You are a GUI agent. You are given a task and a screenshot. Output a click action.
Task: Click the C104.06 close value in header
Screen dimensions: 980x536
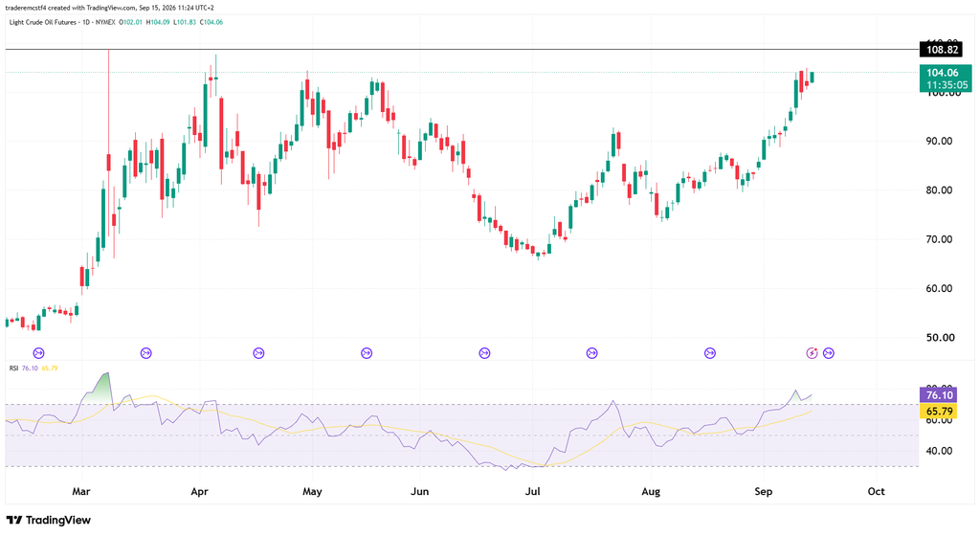click(211, 22)
